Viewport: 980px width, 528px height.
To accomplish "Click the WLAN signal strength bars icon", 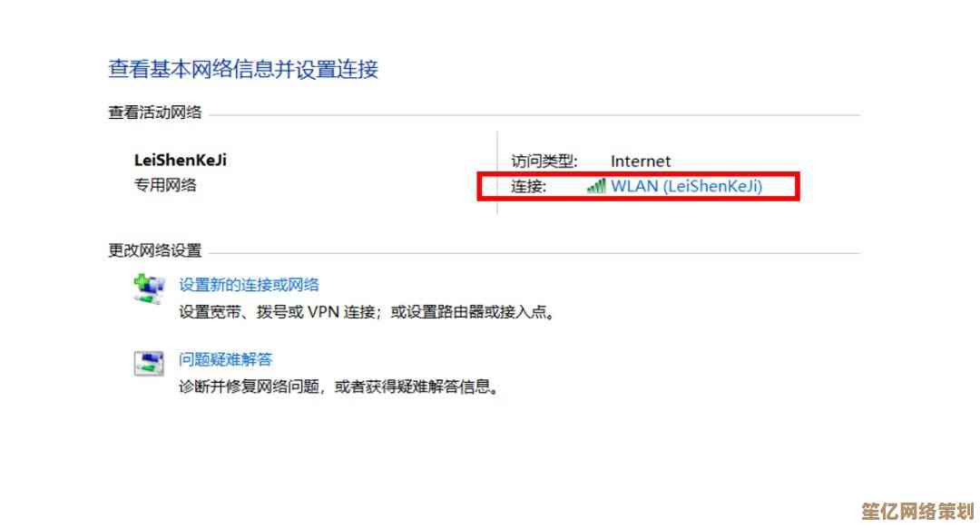I will (595, 186).
